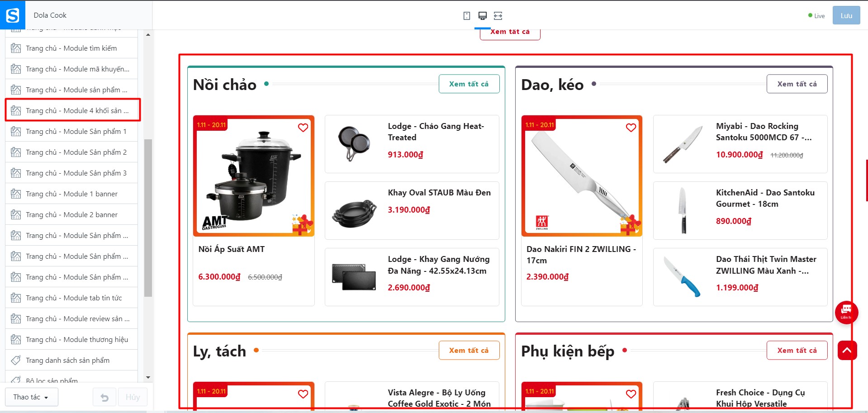Screen dimensions: 868x413
Task: Click Miyabi - Dao Rocking Santoku title
Action: pyautogui.click(x=764, y=132)
